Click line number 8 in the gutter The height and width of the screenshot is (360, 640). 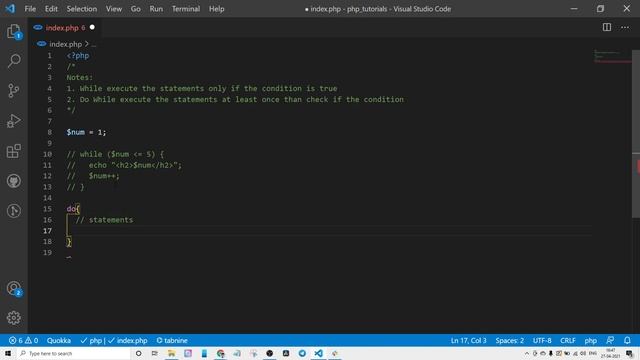click(49, 132)
